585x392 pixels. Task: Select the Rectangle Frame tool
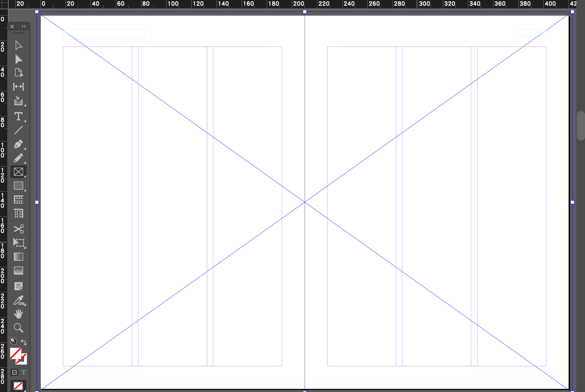pos(18,172)
